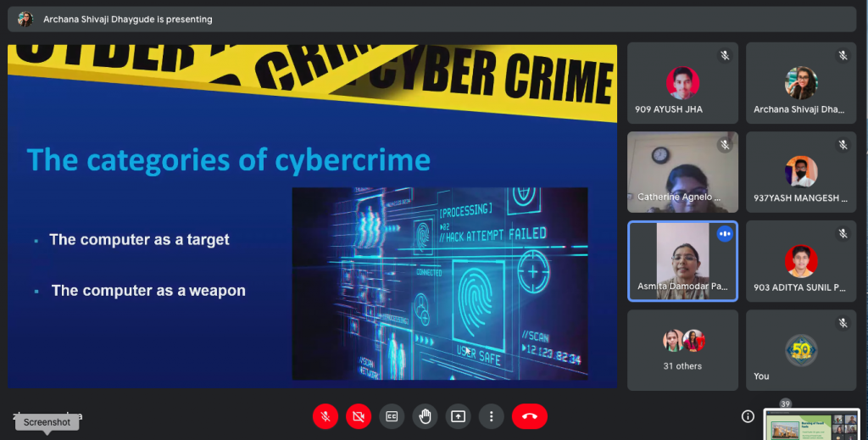The image size is (868, 440).
Task: Click the 937YASH MANGESH participant tile
Action: (801, 172)
